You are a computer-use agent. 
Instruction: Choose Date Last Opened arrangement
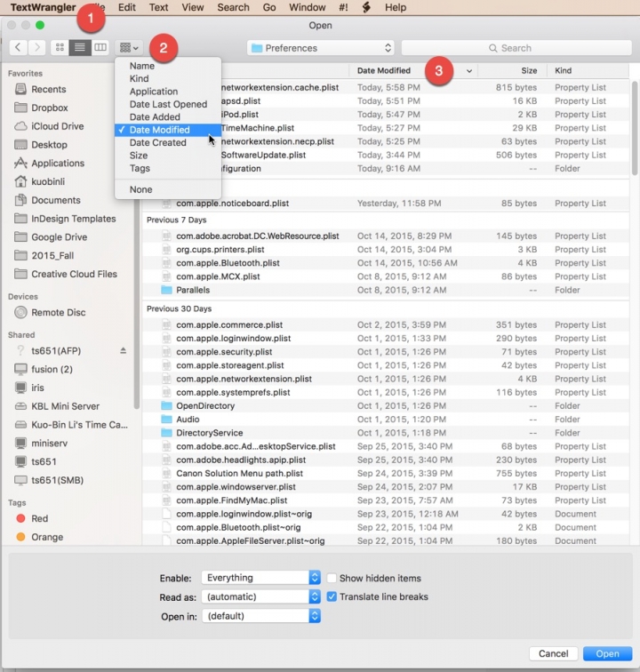[168, 104]
